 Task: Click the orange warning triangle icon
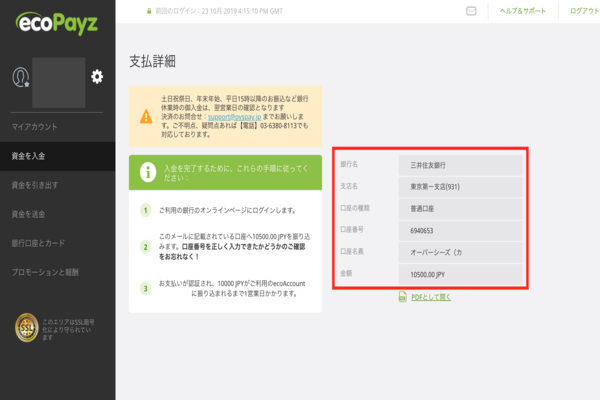point(146,116)
